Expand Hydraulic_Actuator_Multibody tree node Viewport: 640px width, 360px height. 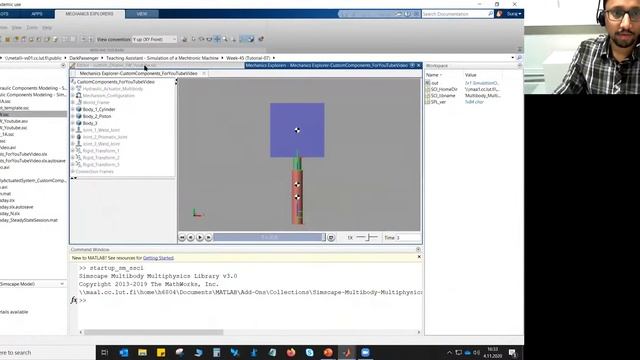tap(73, 89)
